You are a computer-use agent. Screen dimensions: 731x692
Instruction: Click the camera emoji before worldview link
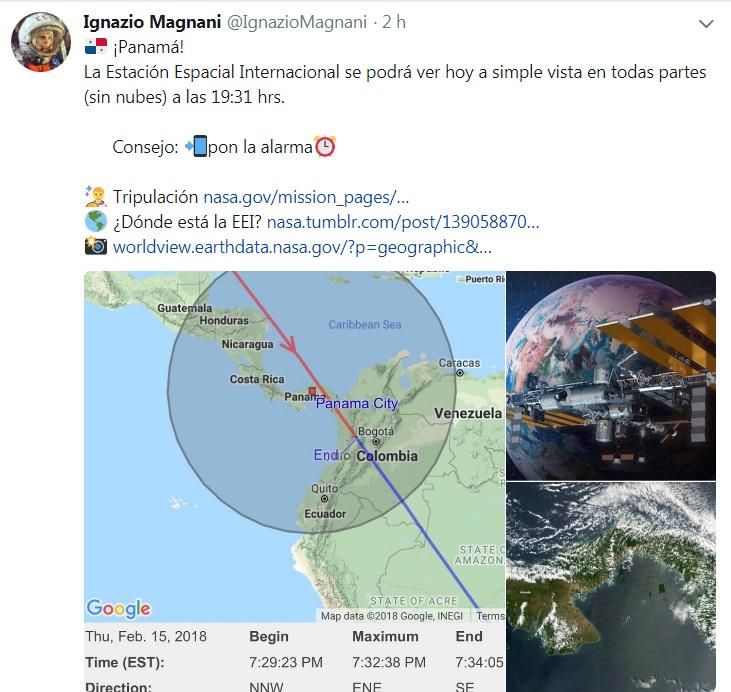click(96, 247)
